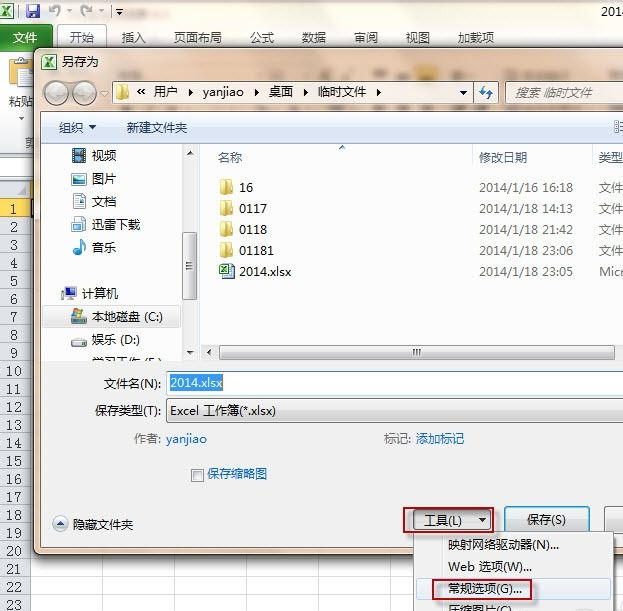Select folder 16 in file list

(x=236, y=187)
